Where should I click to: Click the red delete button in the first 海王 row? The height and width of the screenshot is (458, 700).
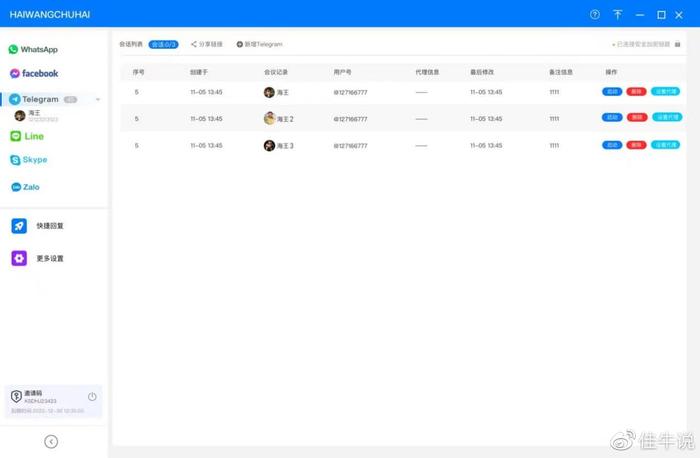636,92
